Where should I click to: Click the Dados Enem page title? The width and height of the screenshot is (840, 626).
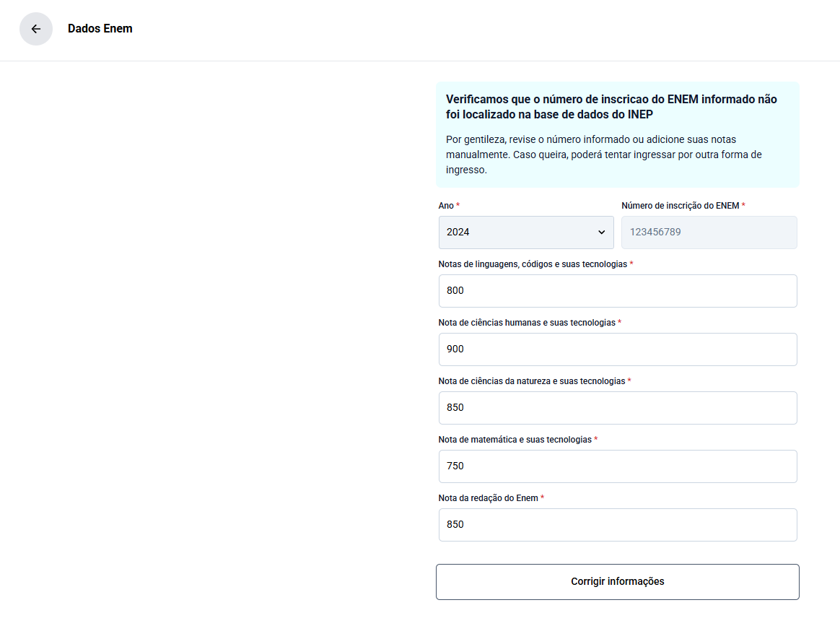100,28
